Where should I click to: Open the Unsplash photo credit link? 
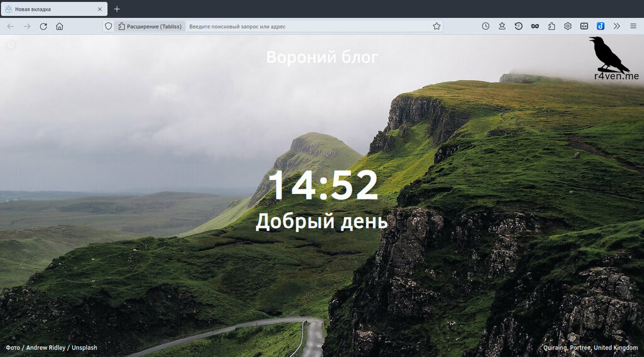pyautogui.click(x=84, y=348)
